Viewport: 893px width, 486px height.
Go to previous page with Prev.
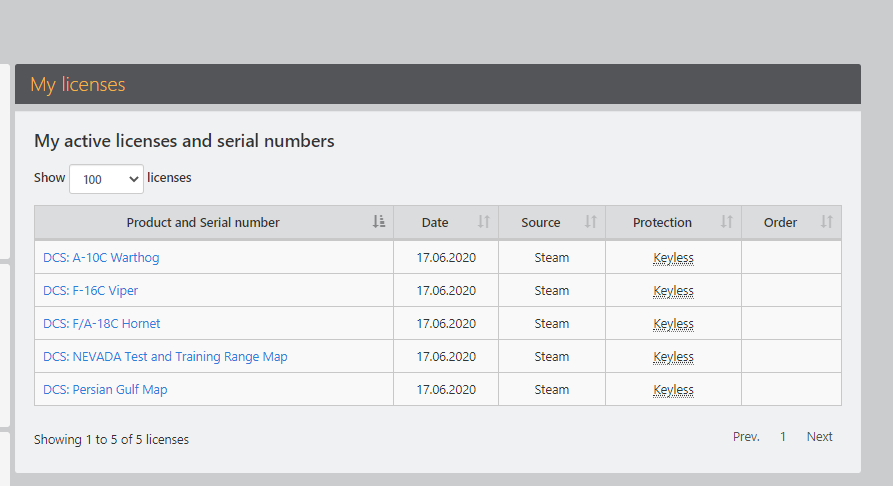[746, 436]
